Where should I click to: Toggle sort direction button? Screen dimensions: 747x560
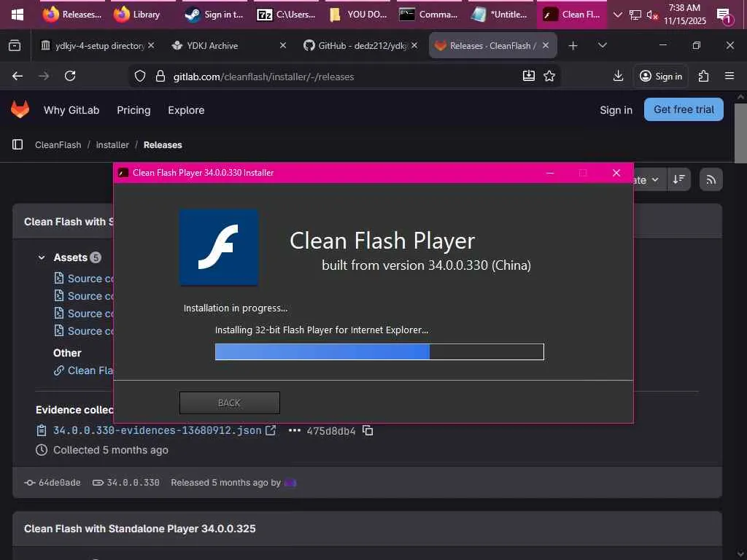[x=679, y=179]
